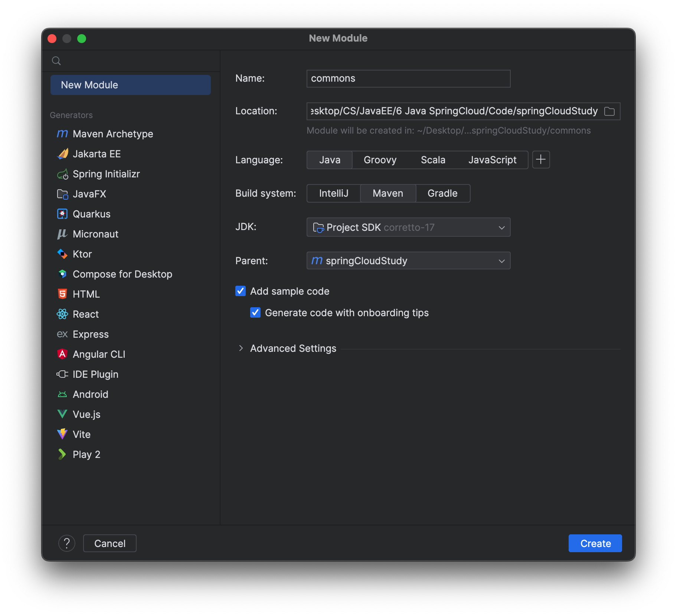The height and width of the screenshot is (616, 677).
Task: Switch language to Scala
Action: 433,160
